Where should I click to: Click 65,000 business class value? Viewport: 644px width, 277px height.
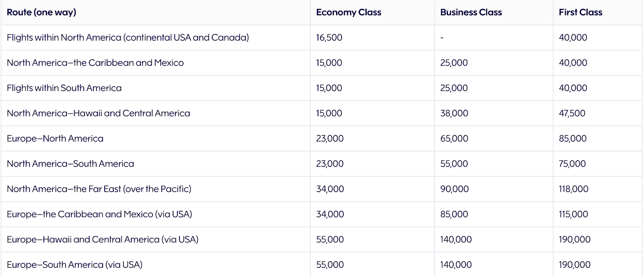click(454, 139)
